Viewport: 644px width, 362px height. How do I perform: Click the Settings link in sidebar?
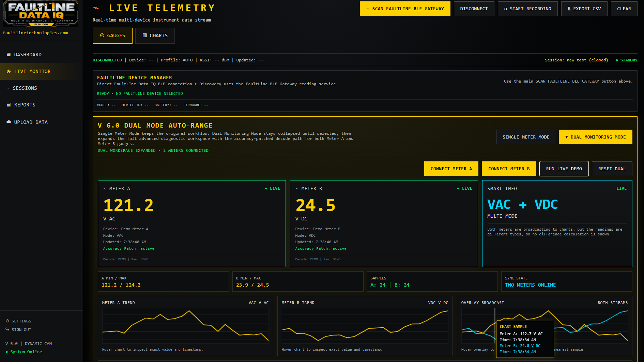click(18, 321)
